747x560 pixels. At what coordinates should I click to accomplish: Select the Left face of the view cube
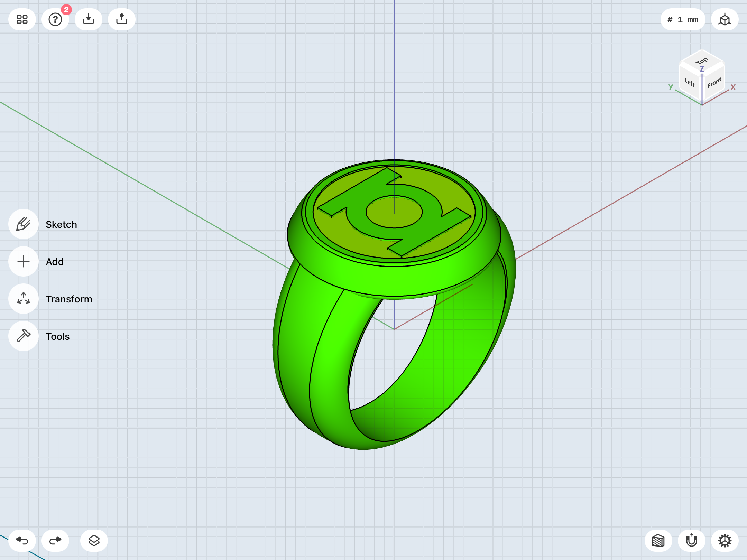690,82
